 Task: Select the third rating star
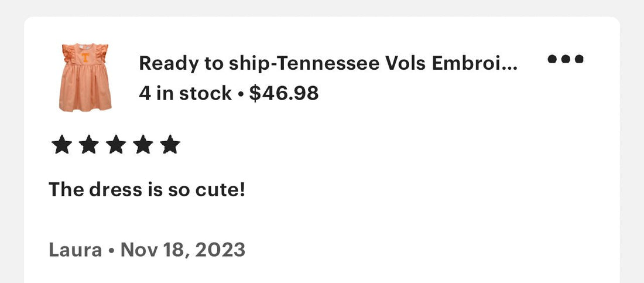click(116, 145)
